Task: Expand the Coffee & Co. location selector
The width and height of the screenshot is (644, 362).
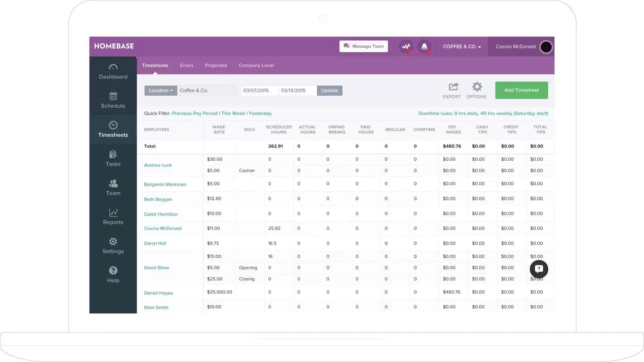Action: point(160,90)
